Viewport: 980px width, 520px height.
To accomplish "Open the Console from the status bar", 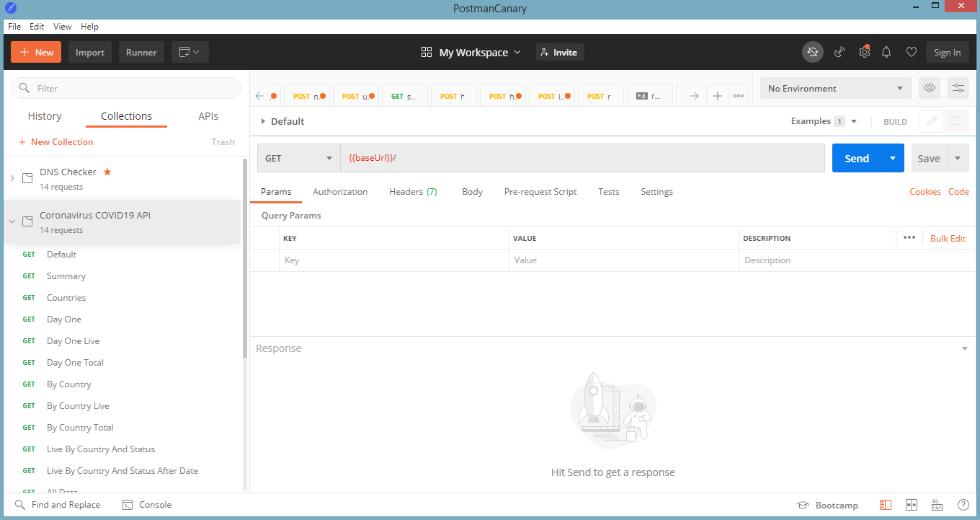I will point(147,505).
